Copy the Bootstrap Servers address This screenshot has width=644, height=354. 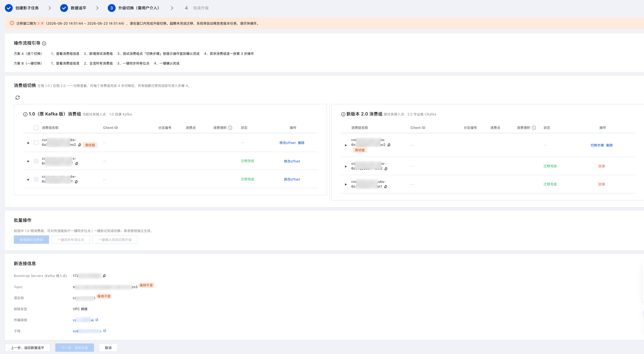click(x=104, y=276)
